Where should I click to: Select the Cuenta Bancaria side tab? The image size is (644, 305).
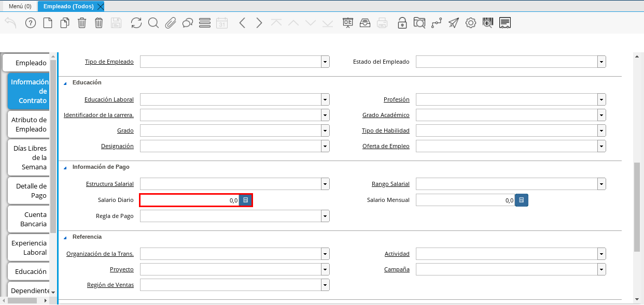coord(29,219)
